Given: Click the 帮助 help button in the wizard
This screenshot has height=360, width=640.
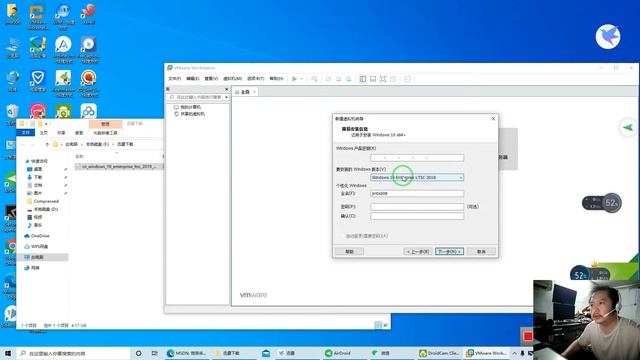Looking at the screenshot, I should pyautogui.click(x=349, y=251).
